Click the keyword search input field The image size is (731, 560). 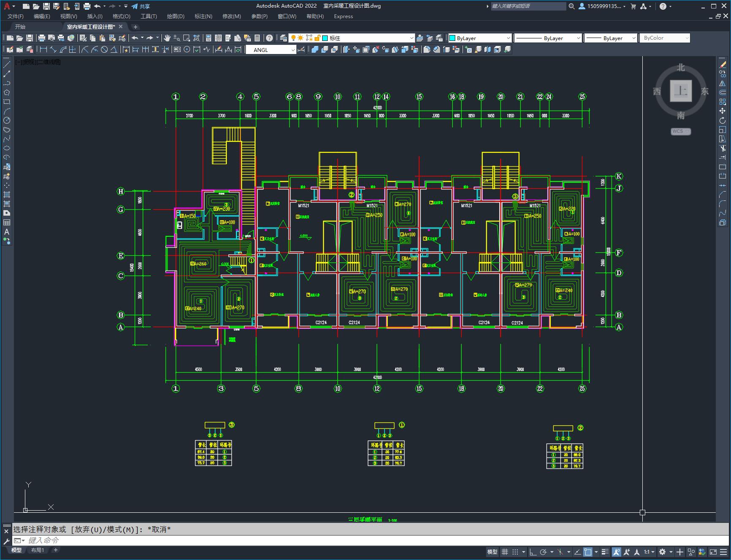click(528, 6)
